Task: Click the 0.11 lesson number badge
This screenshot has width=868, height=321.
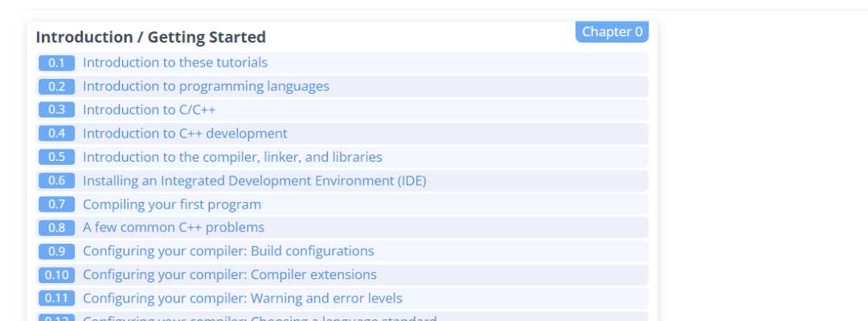Action: click(56, 298)
